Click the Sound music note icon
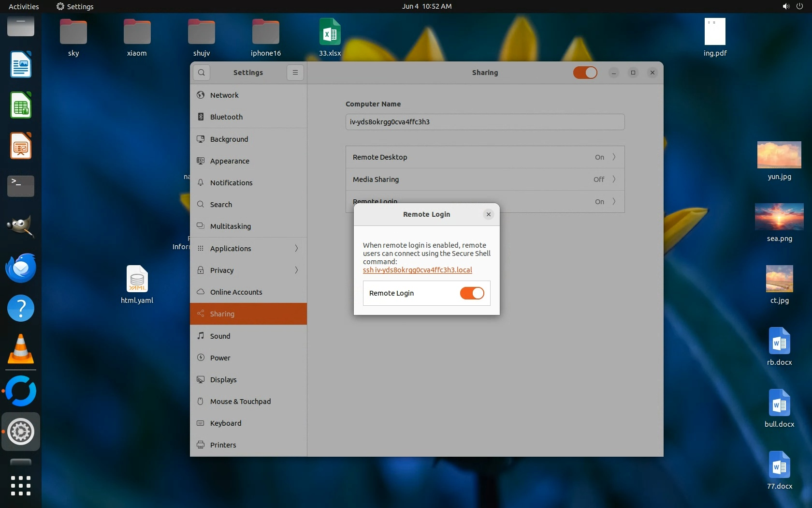This screenshot has width=812, height=508. pyautogui.click(x=201, y=336)
